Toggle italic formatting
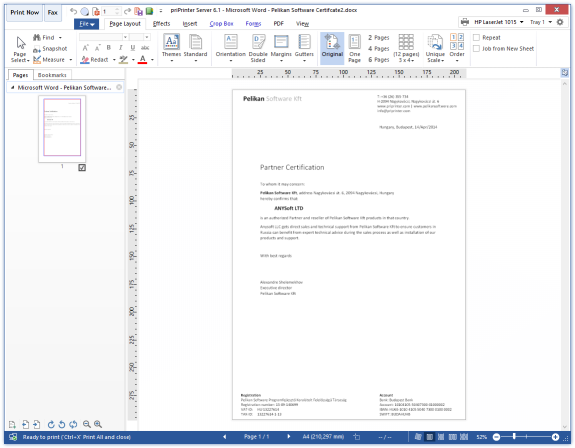This screenshot has height=448, width=575. pyautogui.click(x=121, y=48)
